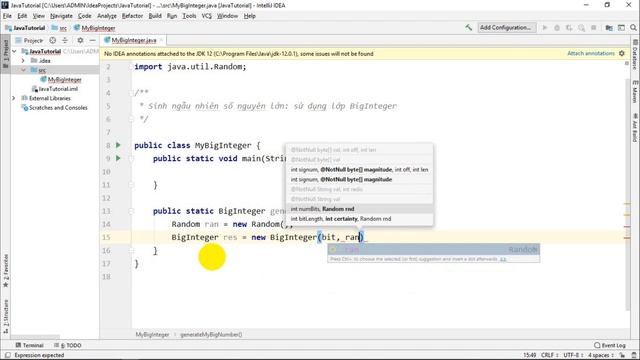Expand the .idea folder node
This screenshot has height=360, width=640.
pos(23,60)
